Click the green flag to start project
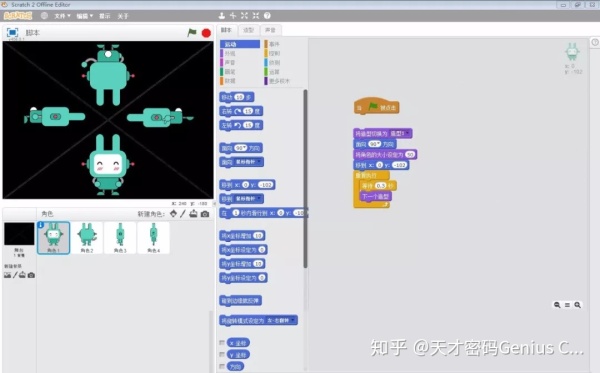Viewport: 600px width, 373px height. tap(192, 33)
